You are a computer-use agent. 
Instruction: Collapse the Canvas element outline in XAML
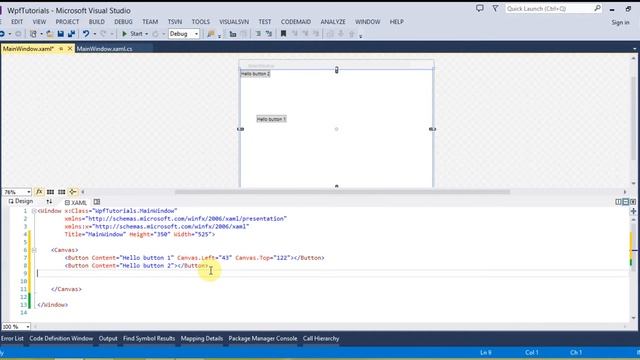(34, 250)
